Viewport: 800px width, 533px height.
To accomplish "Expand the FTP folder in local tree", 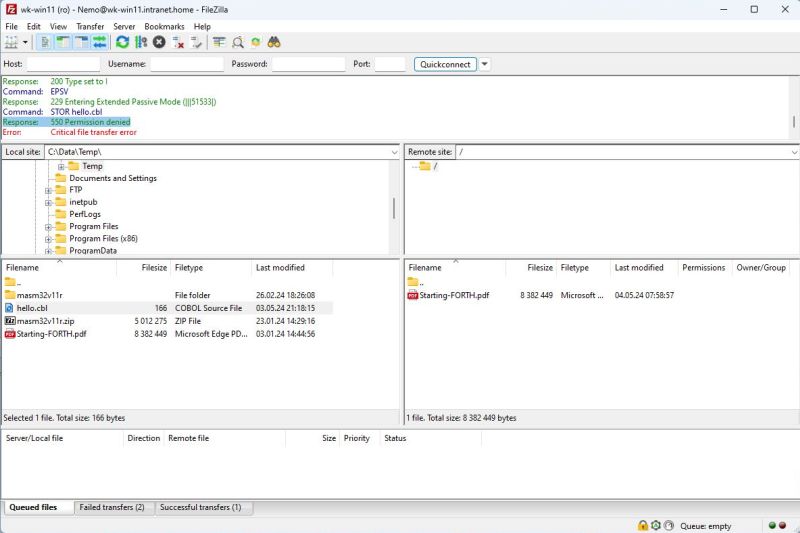I will click(48, 191).
